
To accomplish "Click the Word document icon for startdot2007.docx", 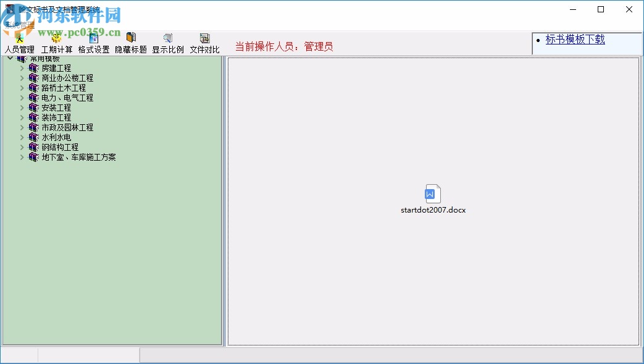I will click(432, 193).
